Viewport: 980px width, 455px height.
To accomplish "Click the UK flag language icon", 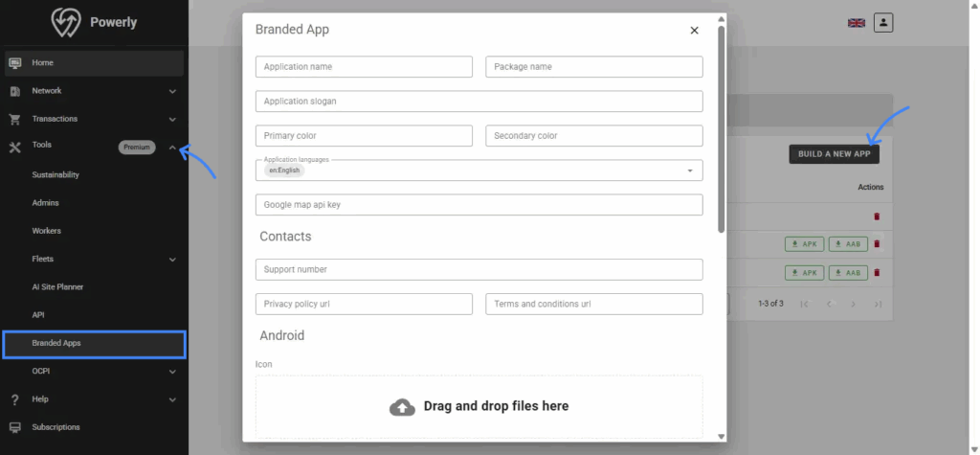I will click(x=857, y=23).
